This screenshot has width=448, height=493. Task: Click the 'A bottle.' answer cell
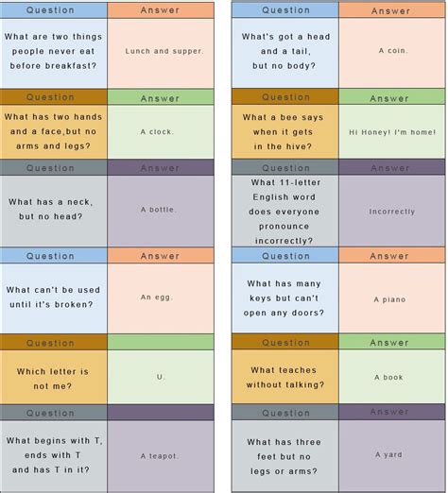click(161, 211)
